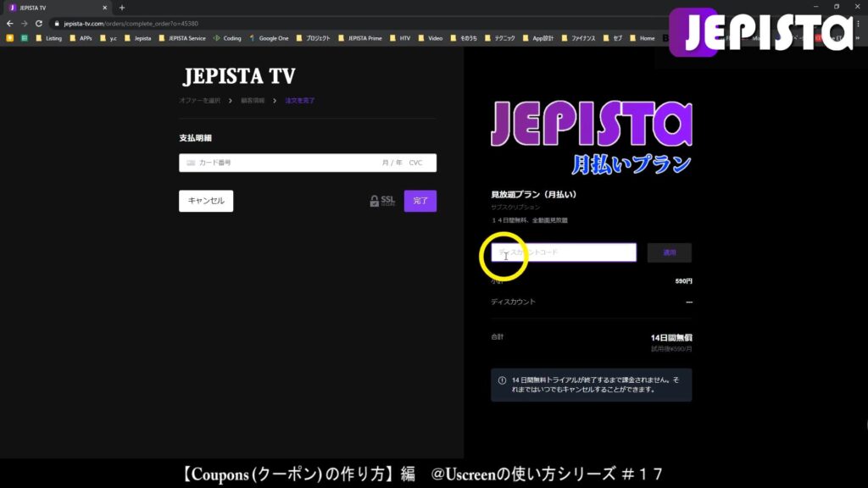868x488 pixels.
Task: Click the JEPISTA TV page title
Action: pos(239,76)
